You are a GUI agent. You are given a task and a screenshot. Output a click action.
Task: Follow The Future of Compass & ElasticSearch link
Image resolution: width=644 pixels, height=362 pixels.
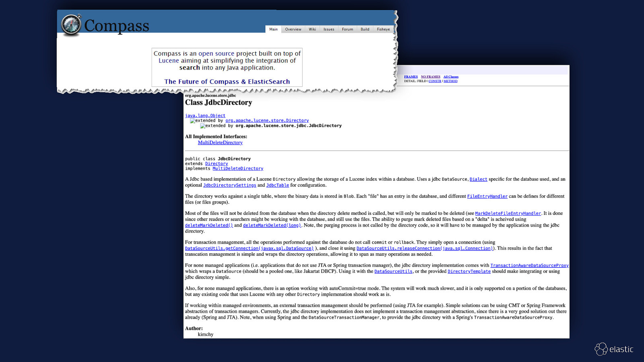pos(227,82)
